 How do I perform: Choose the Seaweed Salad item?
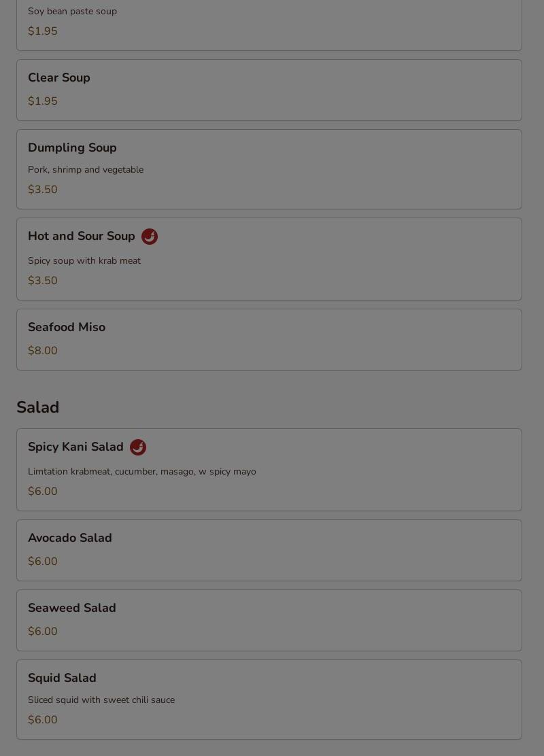pos(269,620)
